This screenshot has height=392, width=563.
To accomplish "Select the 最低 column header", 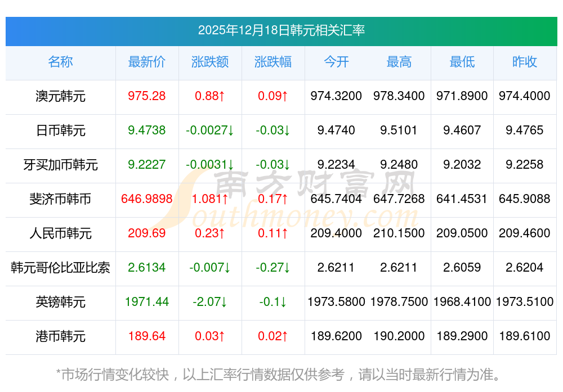I will click(462, 62).
